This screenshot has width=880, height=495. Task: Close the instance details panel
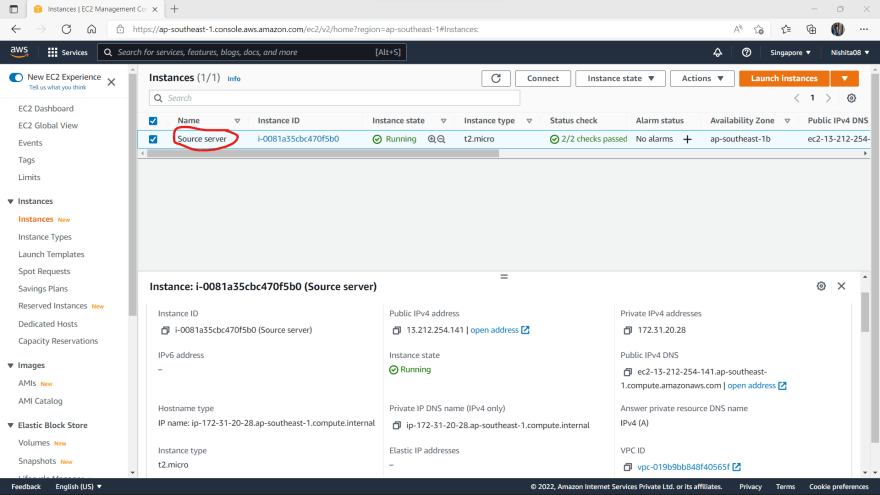[841, 286]
